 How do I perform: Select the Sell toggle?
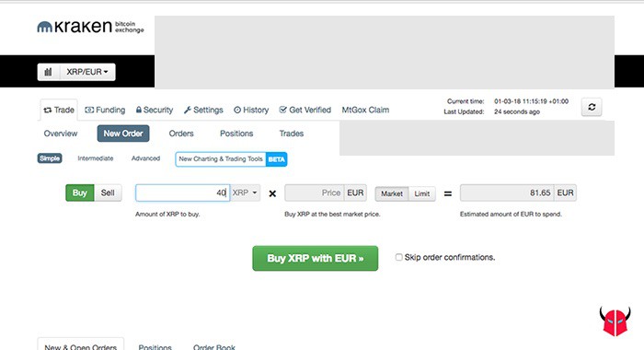coord(108,192)
